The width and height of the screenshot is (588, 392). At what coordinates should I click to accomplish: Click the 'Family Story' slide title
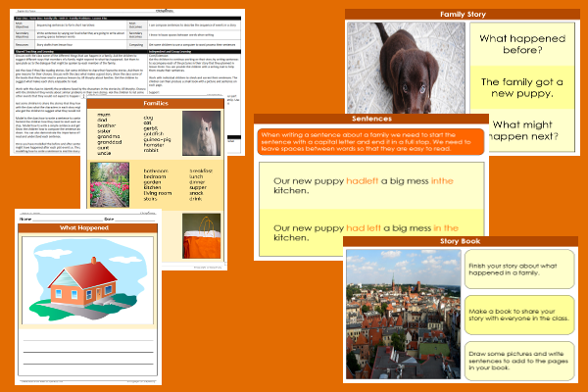click(x=463, y=15)
